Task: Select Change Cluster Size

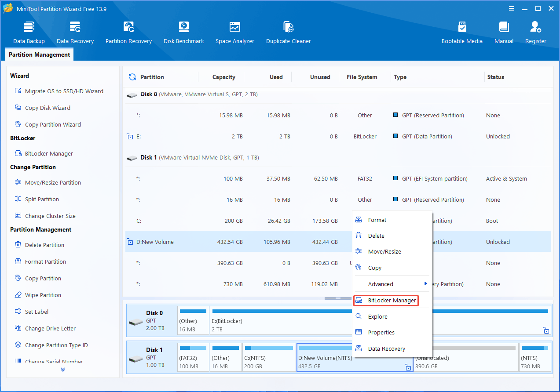Action: [45, 216]
